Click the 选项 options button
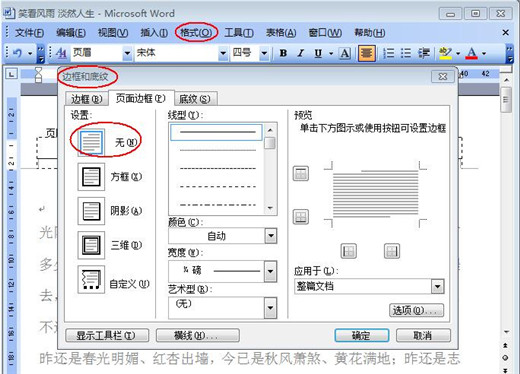This screenshot has width=520, height=374. click(416, 310)
